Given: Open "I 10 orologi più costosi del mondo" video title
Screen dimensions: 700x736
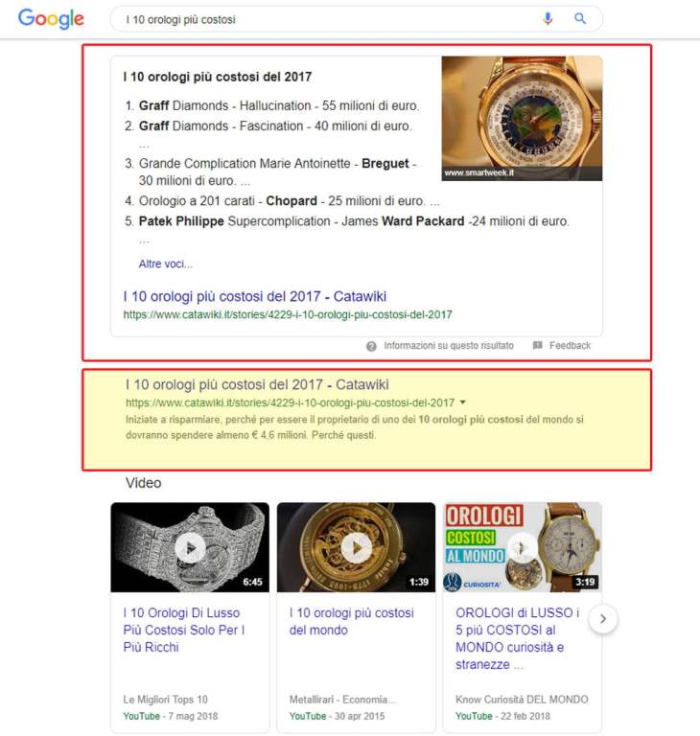Looking at the screenshot, I should point(351,621).
